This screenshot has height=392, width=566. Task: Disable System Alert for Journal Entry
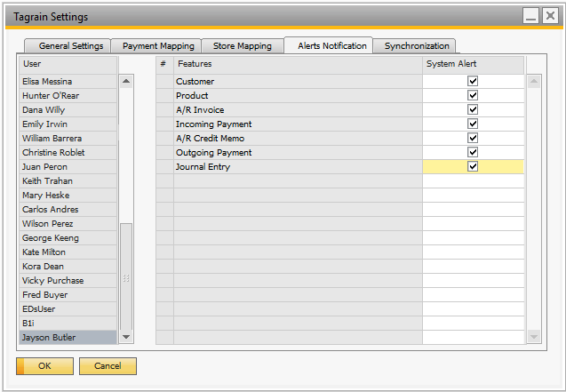473,167
